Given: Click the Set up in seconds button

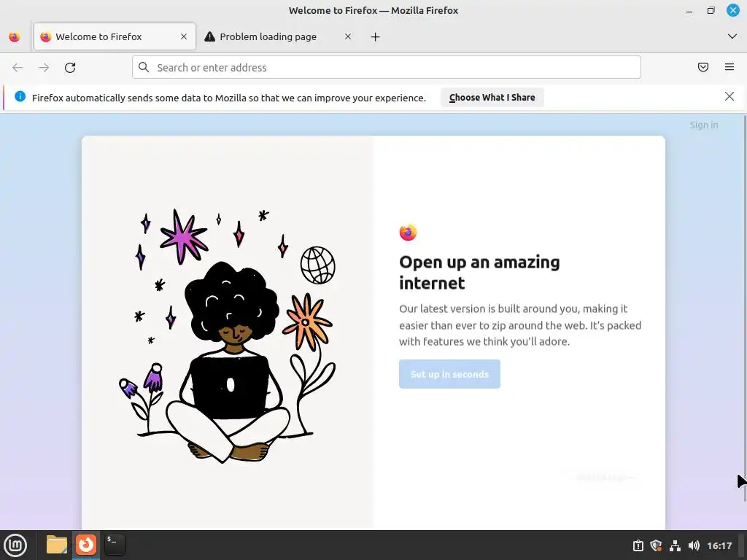Looking at the screenshot, I should point(449,374).
